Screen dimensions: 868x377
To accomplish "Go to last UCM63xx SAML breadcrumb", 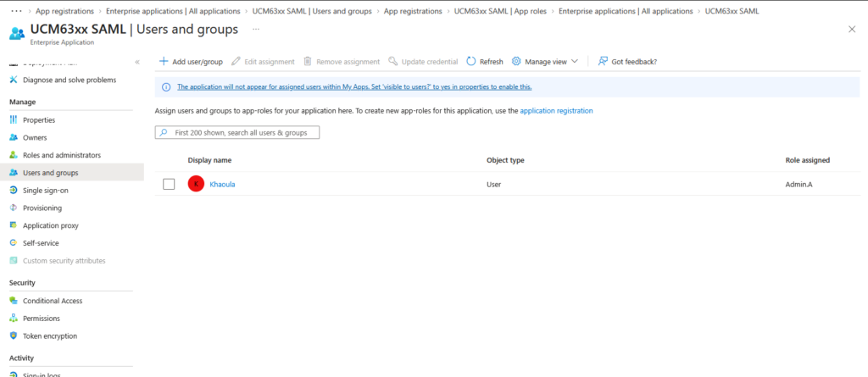I will [732, 11].
